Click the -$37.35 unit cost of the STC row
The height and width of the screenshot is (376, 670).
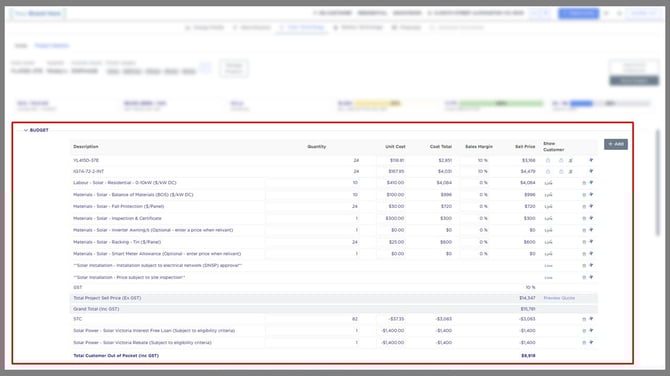click(x=391, y=319)
